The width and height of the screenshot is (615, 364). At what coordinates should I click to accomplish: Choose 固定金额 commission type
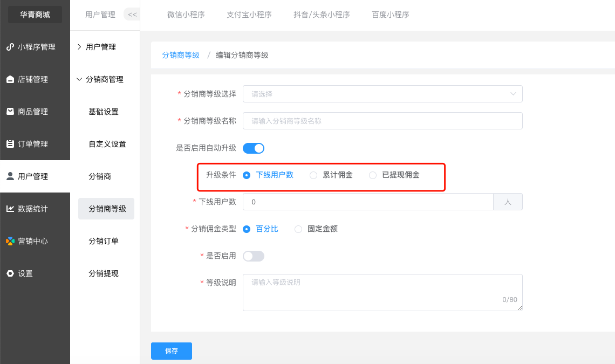click(x=298, y=229)
